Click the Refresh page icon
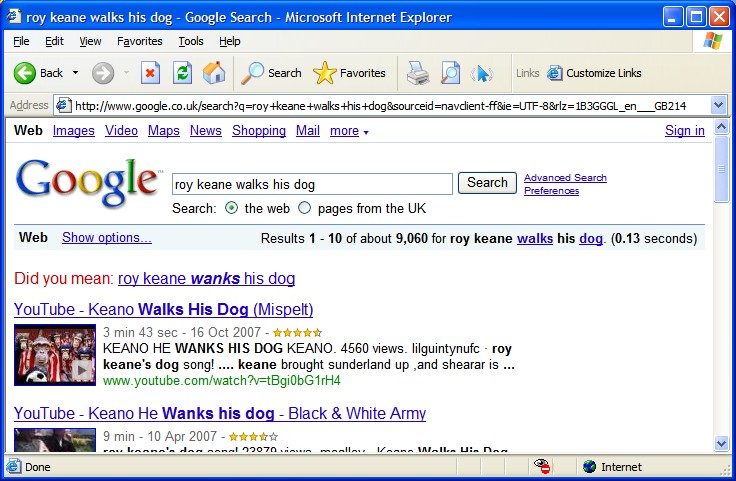 pos(182,73)
